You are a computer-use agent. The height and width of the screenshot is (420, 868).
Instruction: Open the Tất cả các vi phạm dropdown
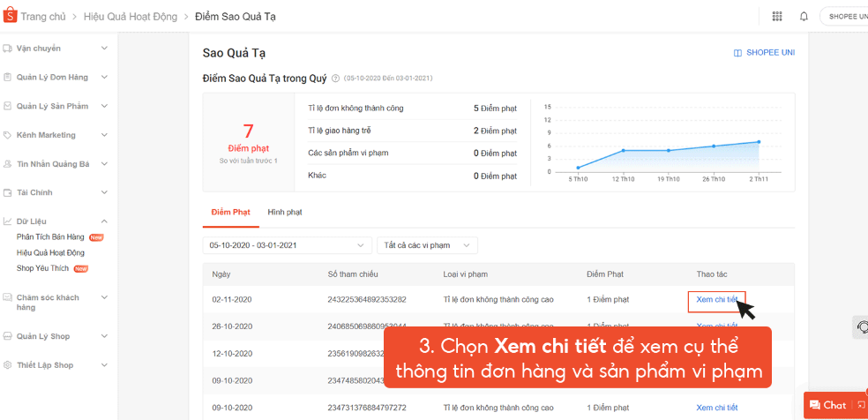tap(427, 245)
